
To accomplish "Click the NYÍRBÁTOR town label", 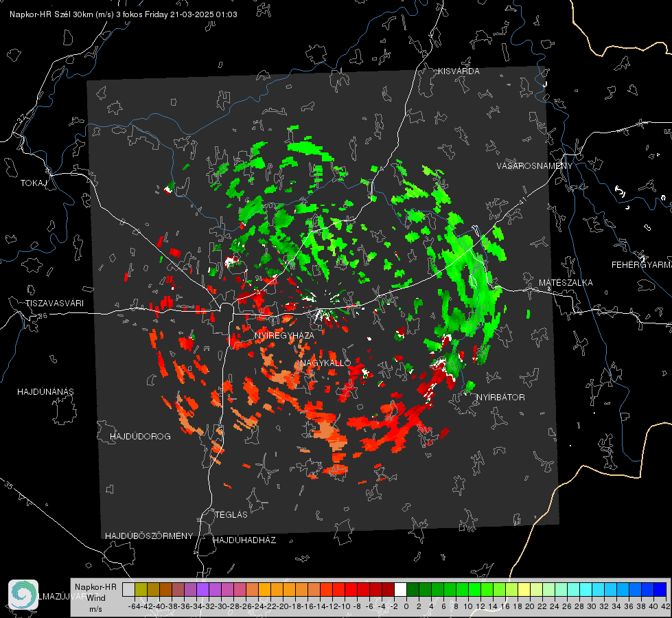I will (500, 398).
